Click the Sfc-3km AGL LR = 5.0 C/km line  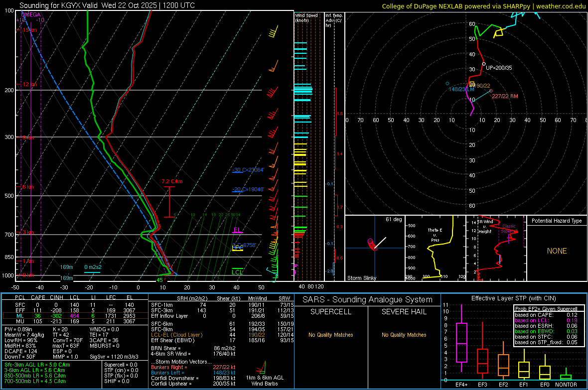[x=37, y=365]
